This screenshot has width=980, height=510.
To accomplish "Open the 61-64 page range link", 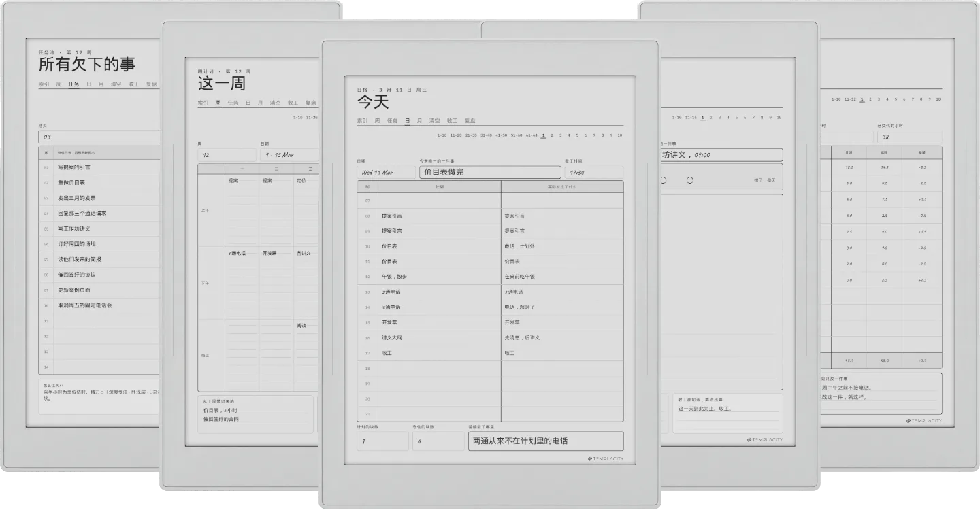I will click(532, 135).
